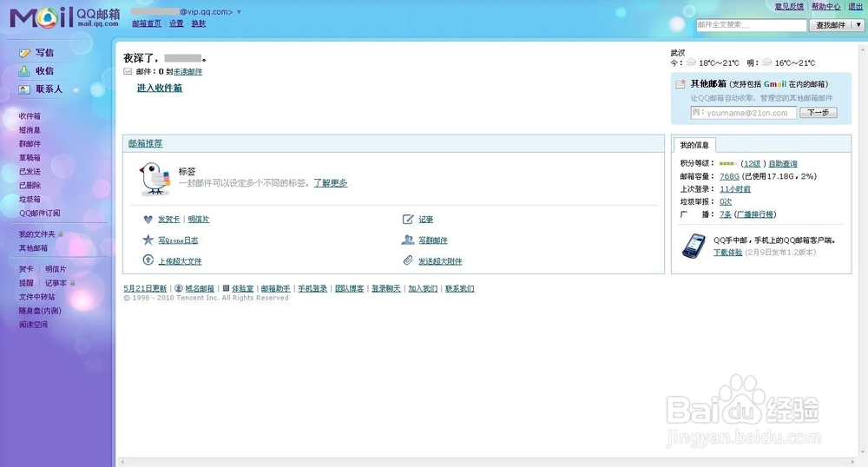Click the other mailbox envelope icon

pos(681,84)
